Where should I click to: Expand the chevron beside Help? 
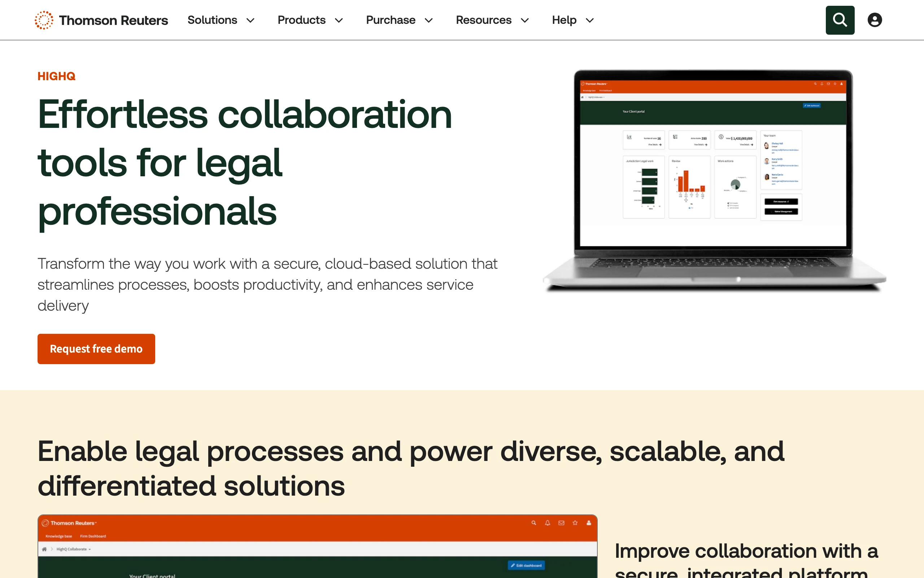click(589, 20)
